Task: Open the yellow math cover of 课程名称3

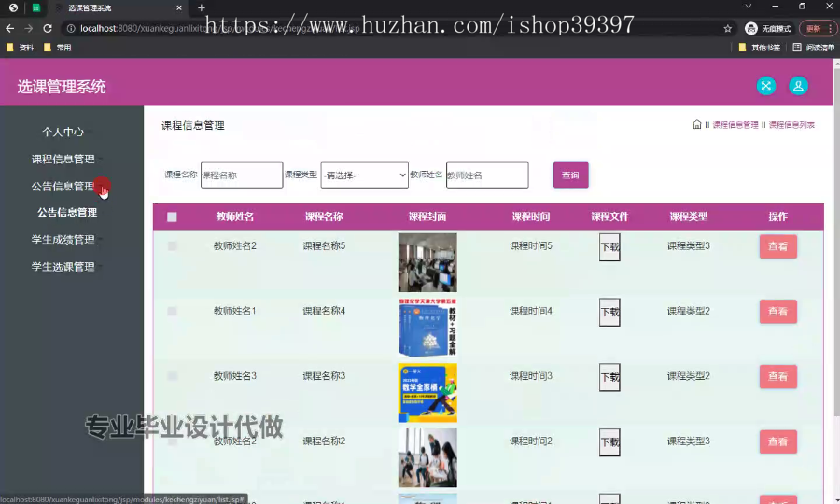Action: pyautogui.click(x=427, y=393)
